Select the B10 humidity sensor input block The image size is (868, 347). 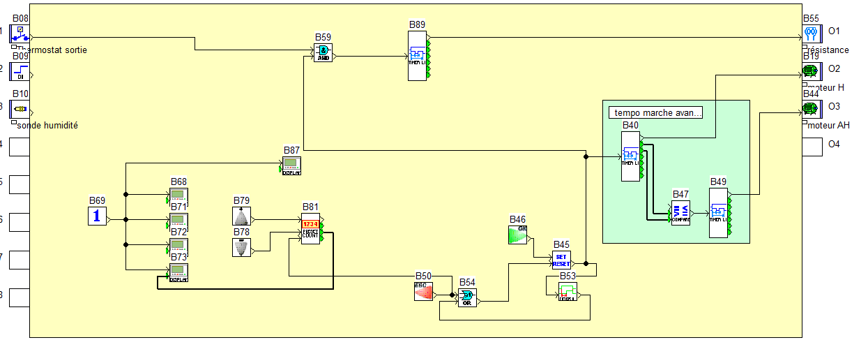coord(20,110)
